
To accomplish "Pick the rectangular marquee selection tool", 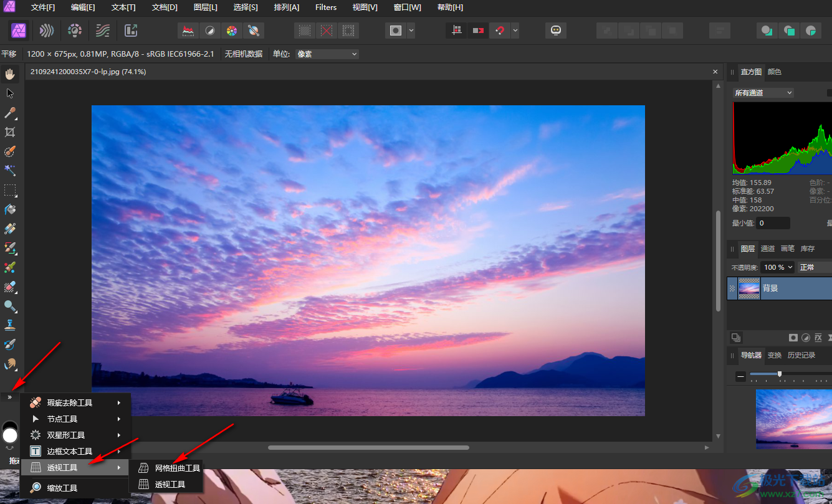I will 10,190.
